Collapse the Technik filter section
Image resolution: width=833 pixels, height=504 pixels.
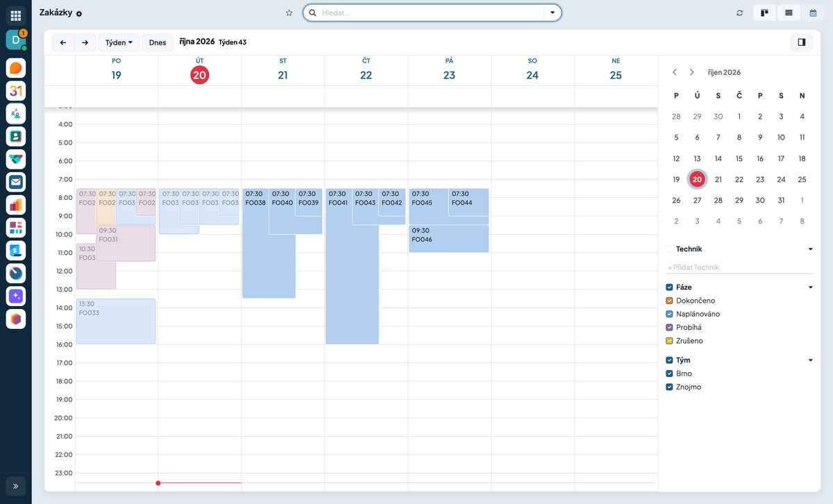810,249
